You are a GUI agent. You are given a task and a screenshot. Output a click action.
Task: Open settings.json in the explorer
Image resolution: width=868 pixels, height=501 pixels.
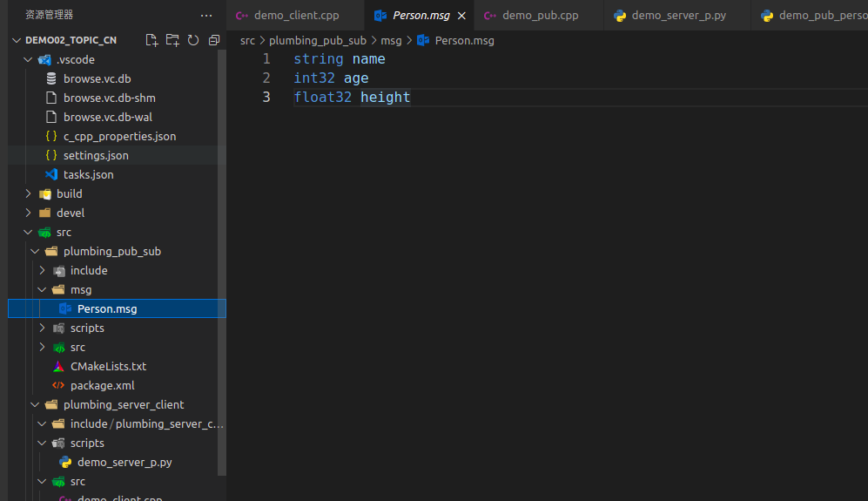click(96, 155)
